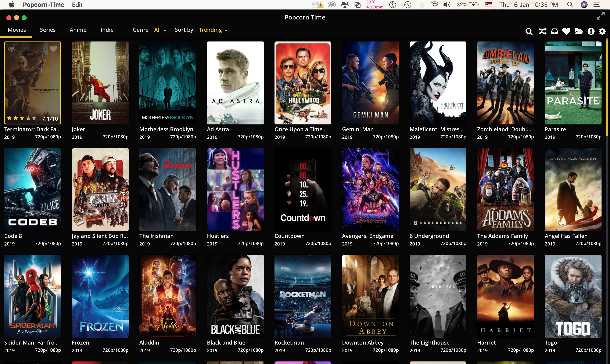This screenshot has height=364, width=610.
Task: Click the random movie shuffle icon
Action: coord(542,31)
